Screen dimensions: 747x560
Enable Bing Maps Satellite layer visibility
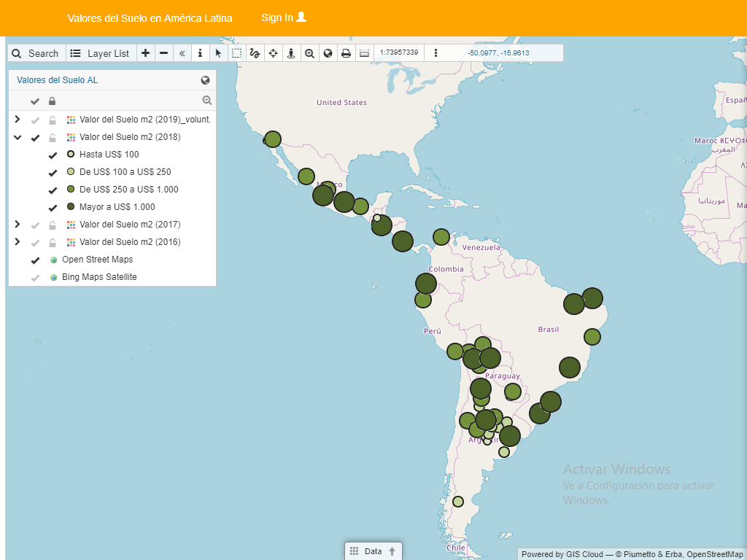35,277
